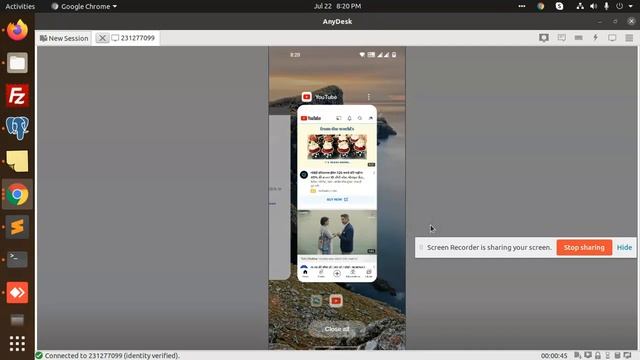Viewport: 640px width, 360px height.
Task: Tap the cast icon in YouTube preview
Action: tap(338, 118)
